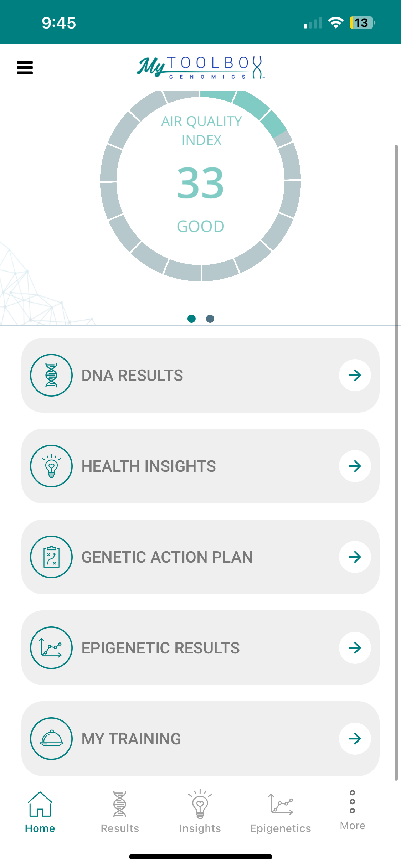This screenshot has width=401, height=868.
Task: Tap the Wi-Fi status icon
Action: [335, 23]
